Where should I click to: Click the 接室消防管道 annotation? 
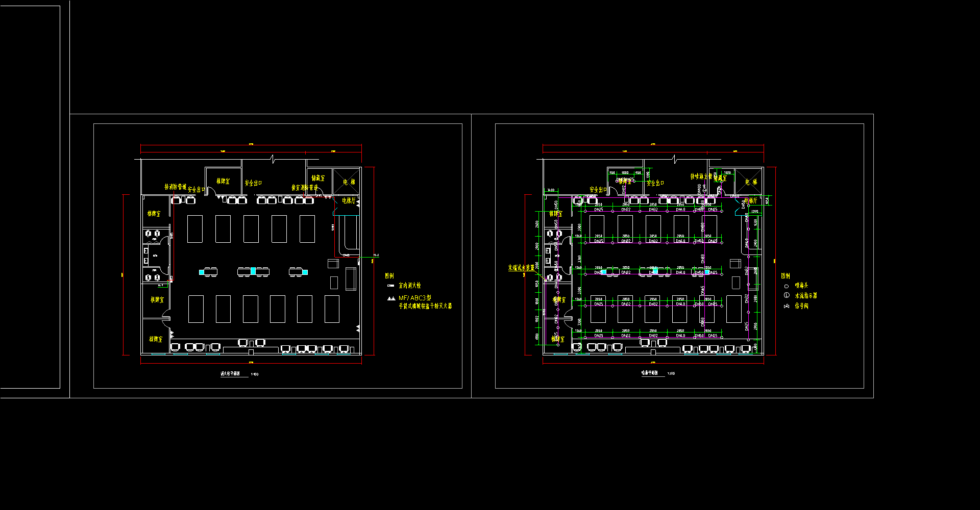(x=305, y=188)
